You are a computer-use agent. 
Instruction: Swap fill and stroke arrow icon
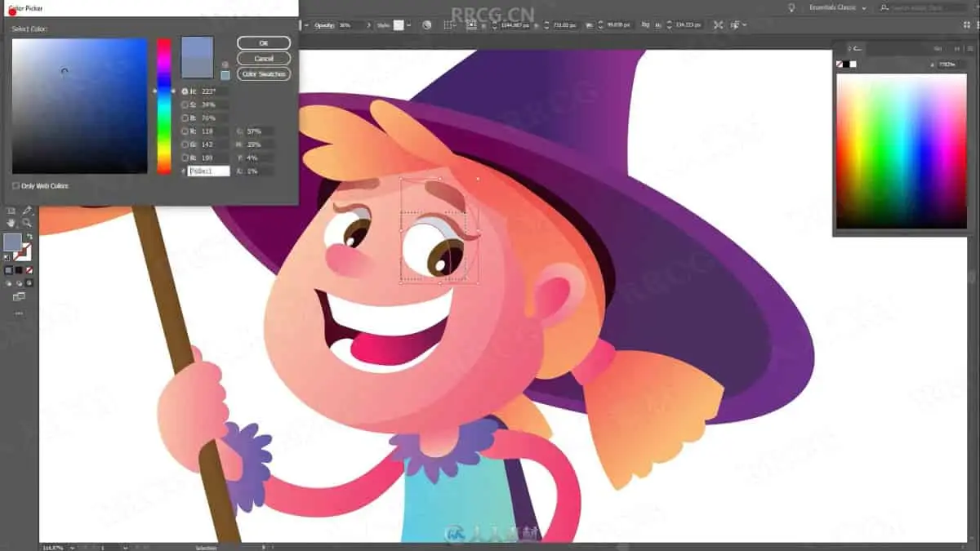pos(29,237)
